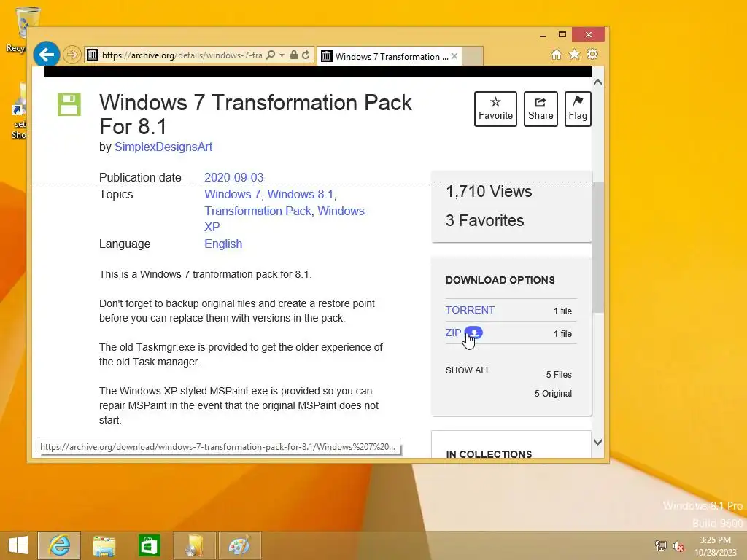
Task: Click the browser Forward arrow button
Action: tap(71, 55)
